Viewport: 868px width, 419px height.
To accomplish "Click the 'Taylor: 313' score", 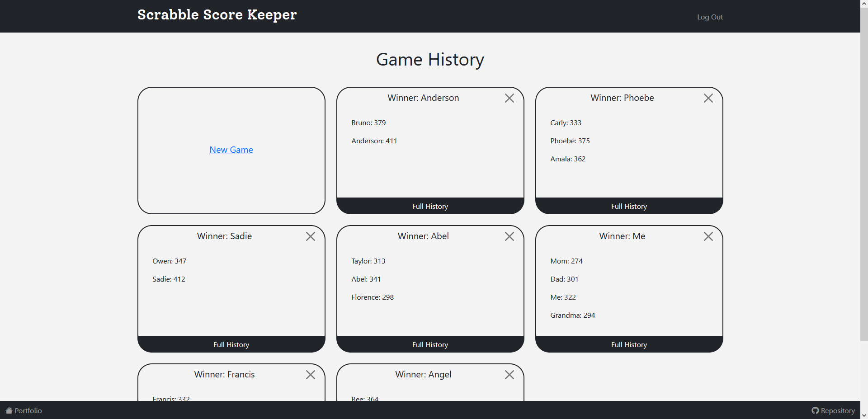I will (x=368, y=261).
